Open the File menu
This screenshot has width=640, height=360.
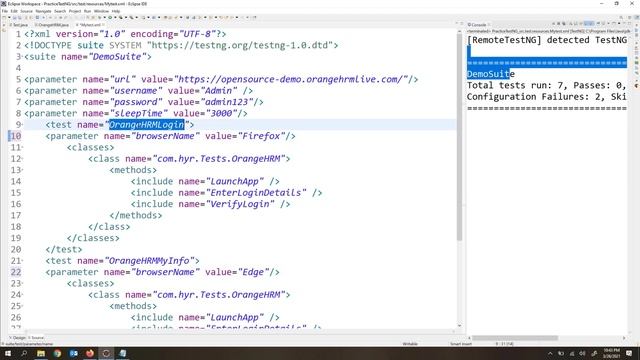coord(4,11)
